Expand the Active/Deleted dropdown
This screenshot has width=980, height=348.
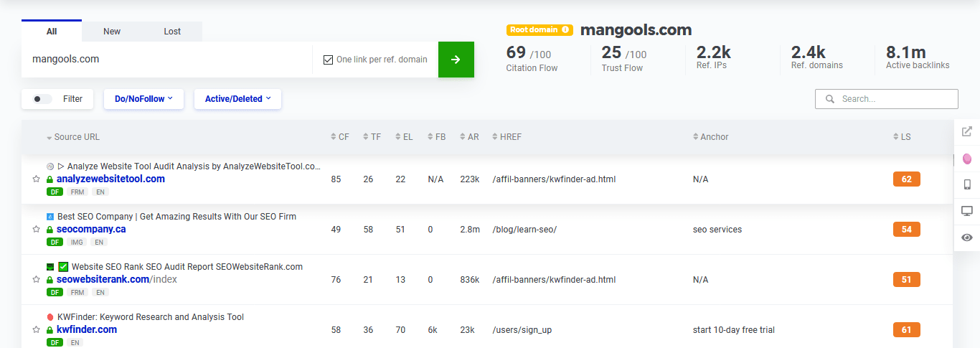point(237,99)
